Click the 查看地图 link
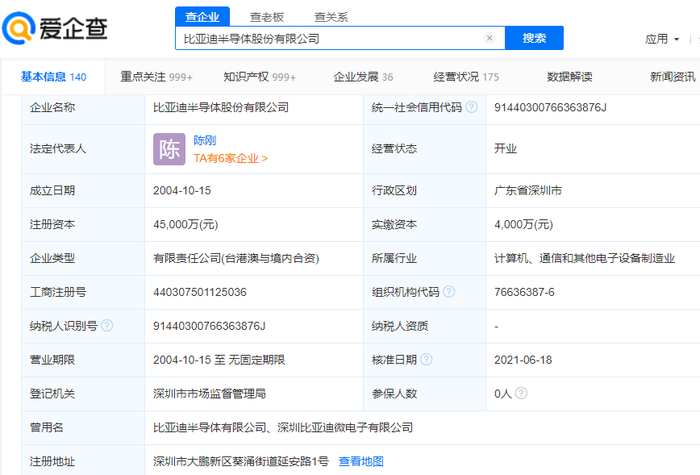 pos(361,461)
